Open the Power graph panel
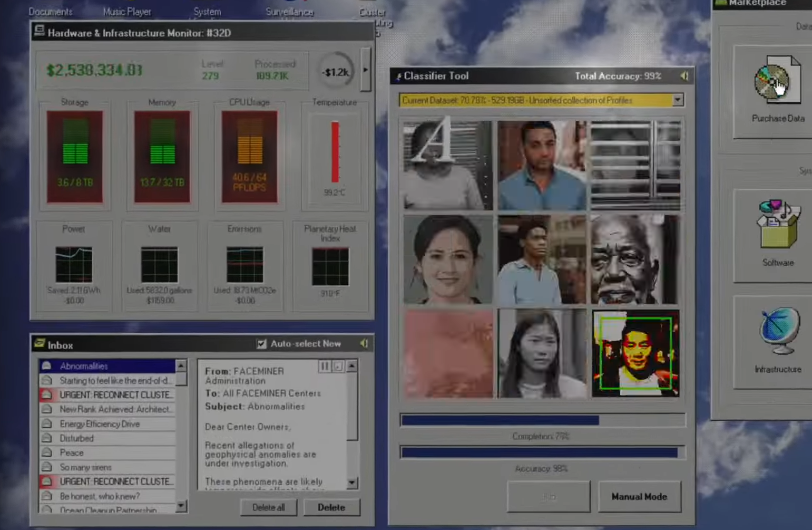This screenshot has height=530, width=812. (x=74, y=265)
